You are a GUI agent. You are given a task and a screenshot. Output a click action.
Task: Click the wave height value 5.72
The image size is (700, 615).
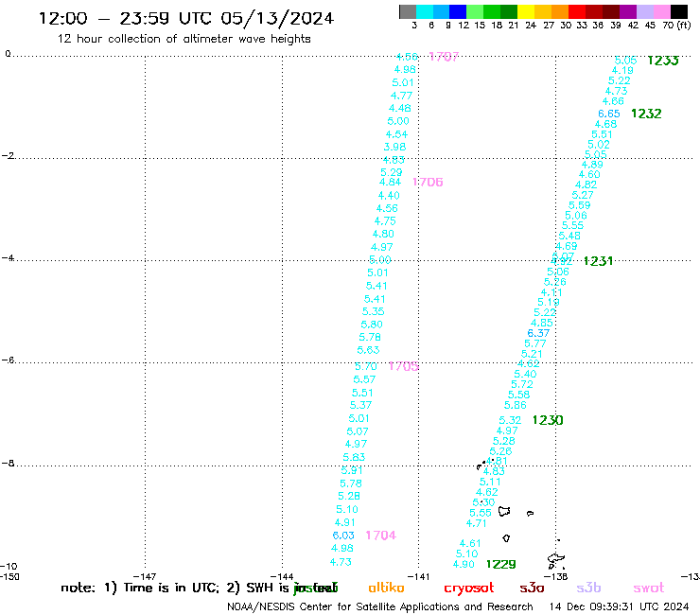click(522, 384)
